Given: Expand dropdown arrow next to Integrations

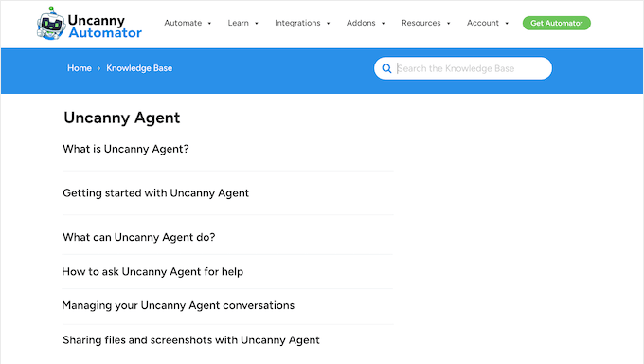Looking at the screenshot, I should 329,24.
